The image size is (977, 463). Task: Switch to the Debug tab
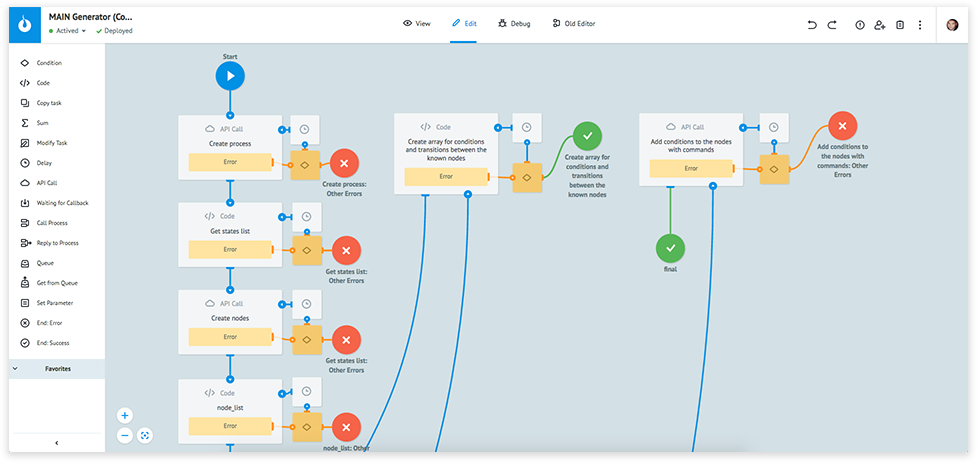click(514, 23)
